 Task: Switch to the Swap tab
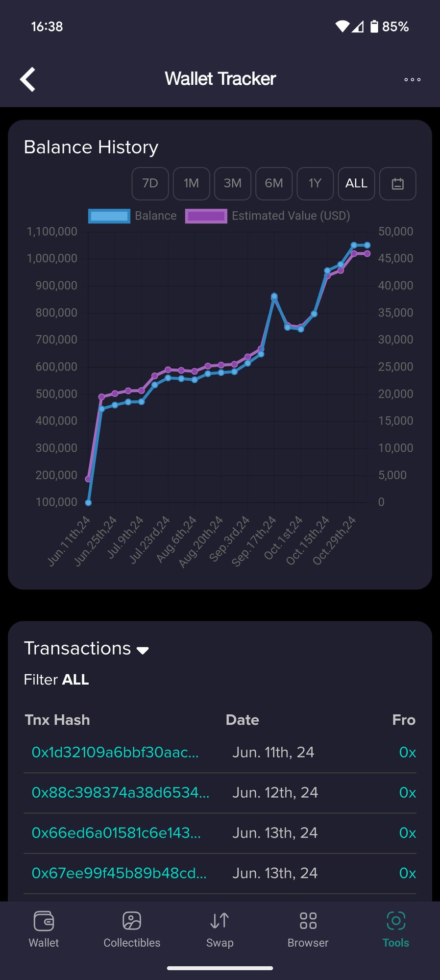click(x=220, y=930)
